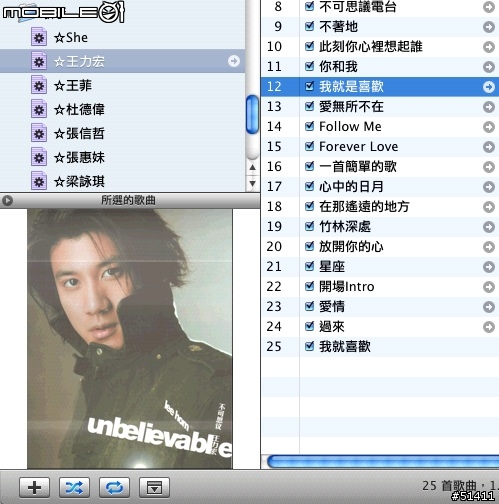
Task: Uncheck the 我就是喜歡 song checkbox
Action: (310, 86)
